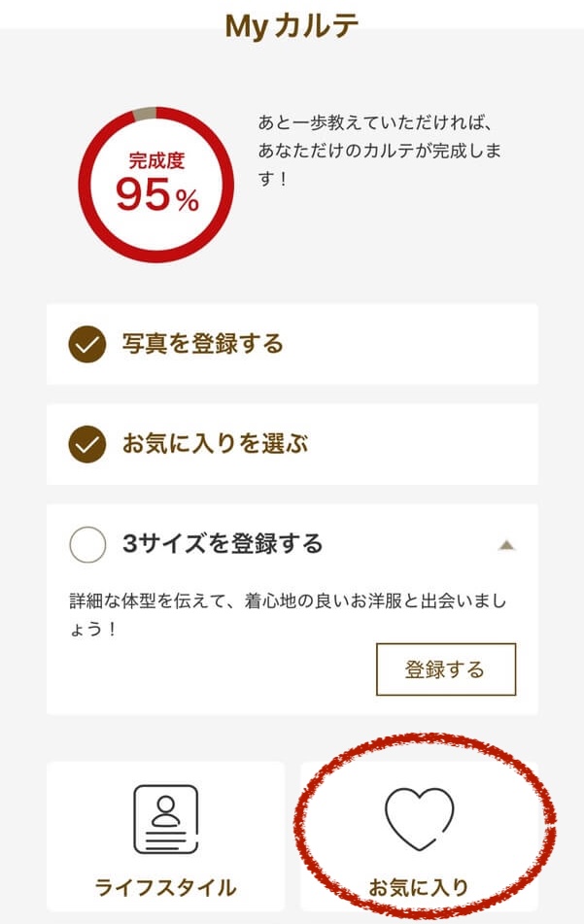Image resolution: width=584 pixels, height=924 pixels.
Task: Check the empty 3サイズを登録する circle
Action: pos(87,544)
